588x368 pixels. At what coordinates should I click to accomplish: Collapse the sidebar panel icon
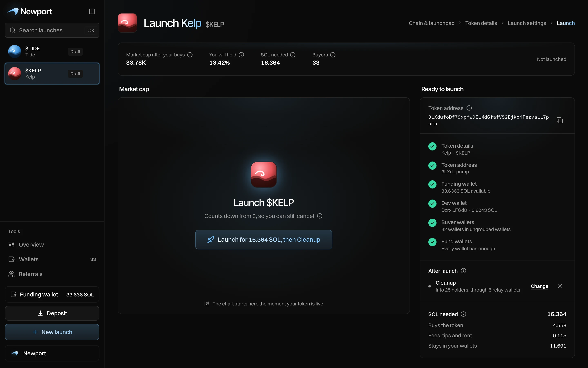tap(92, 11)
